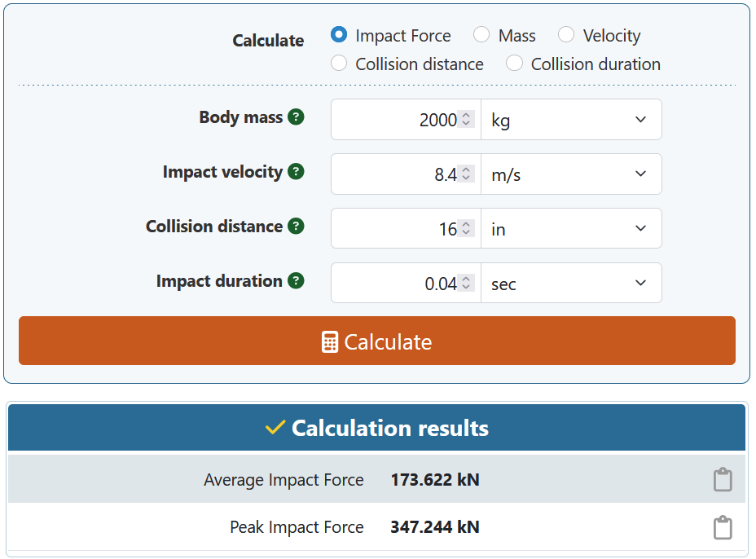
Task: Switch calculation to Collision distance
Action: (339, 64)
